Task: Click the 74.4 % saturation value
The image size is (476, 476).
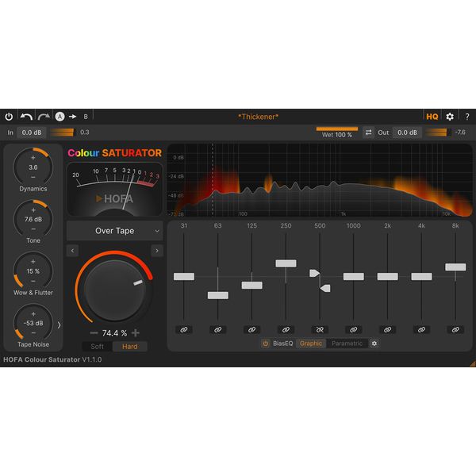Action: pyautogui.click(x=114, y=333)
